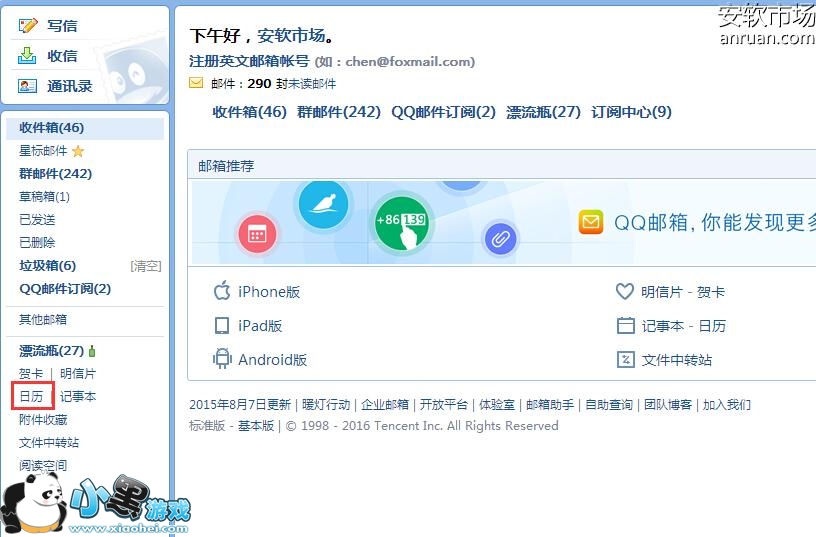The height and width of the screenshot is (537, 816).
Task: Click the 企业邮箱 footer link
Action: (x=385, y=404)
